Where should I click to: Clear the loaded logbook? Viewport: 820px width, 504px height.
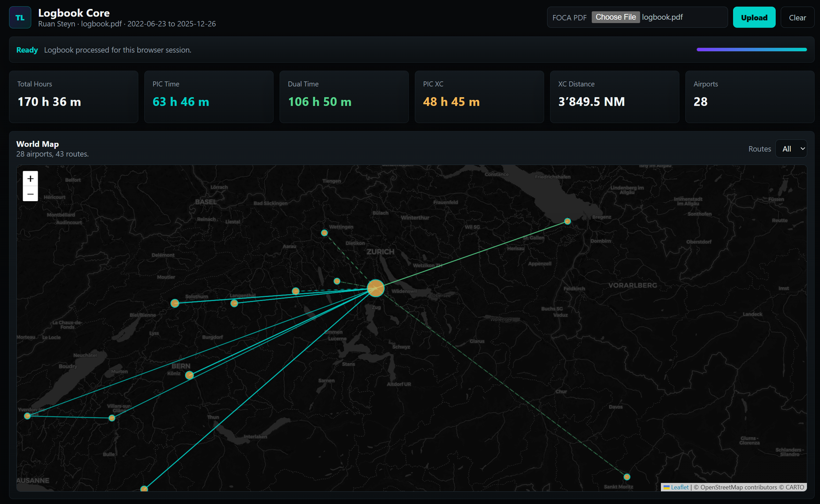coord(797,18)
